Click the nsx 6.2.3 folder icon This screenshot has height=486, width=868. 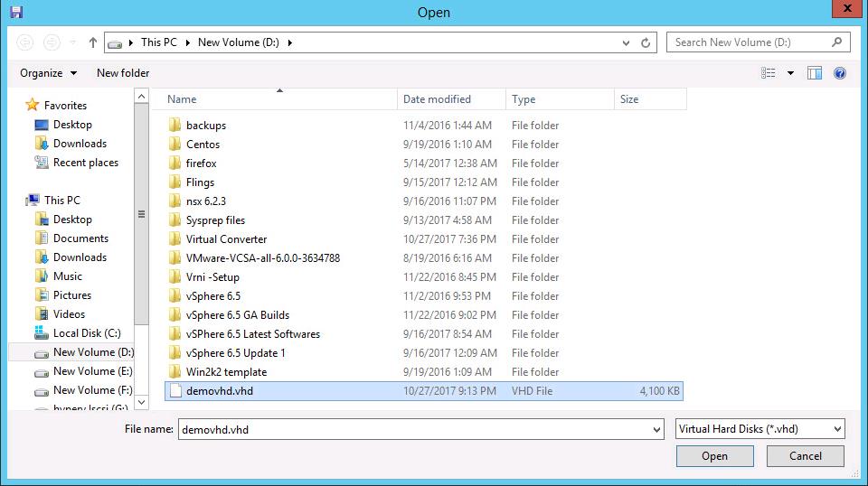point(175,201)
